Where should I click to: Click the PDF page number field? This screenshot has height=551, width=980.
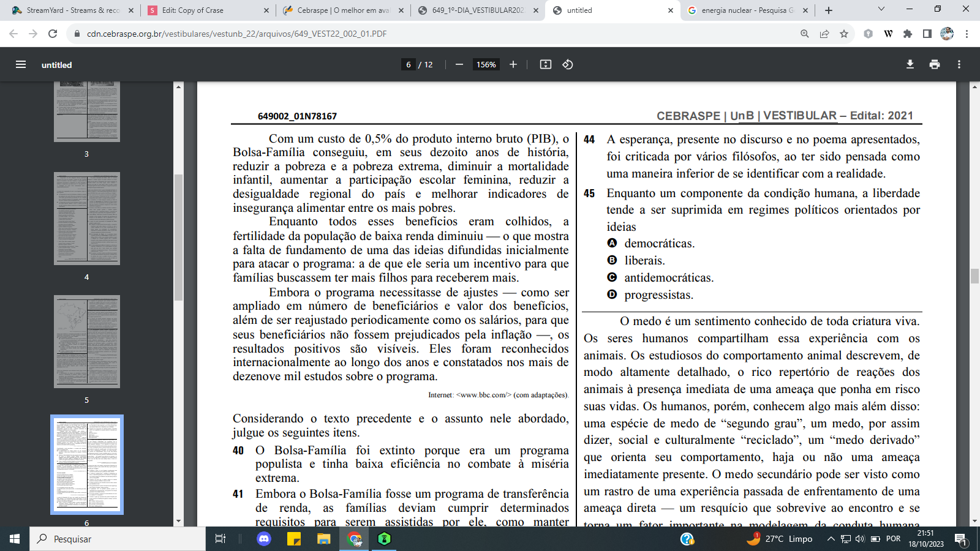pos(409,64)
